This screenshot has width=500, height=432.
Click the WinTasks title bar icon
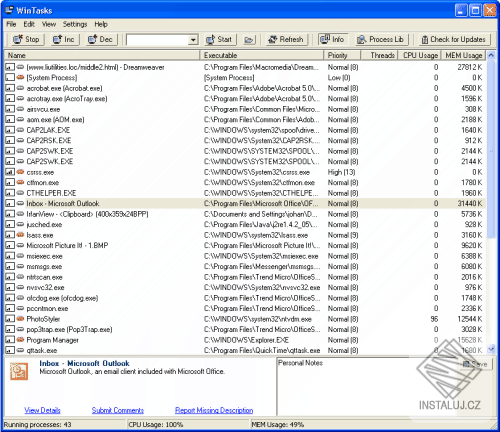9,10
